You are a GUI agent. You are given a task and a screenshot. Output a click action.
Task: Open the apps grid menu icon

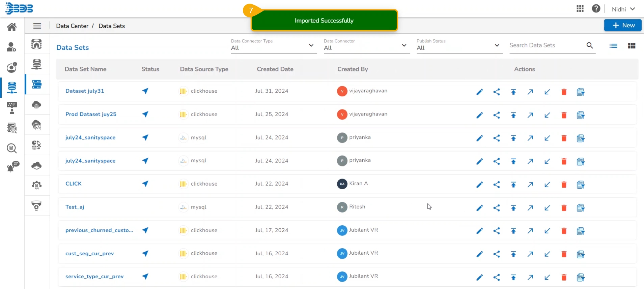(580, 9)
